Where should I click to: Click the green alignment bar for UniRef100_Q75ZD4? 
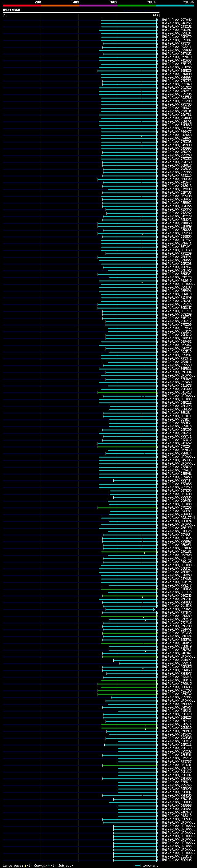tap(128, 447)
